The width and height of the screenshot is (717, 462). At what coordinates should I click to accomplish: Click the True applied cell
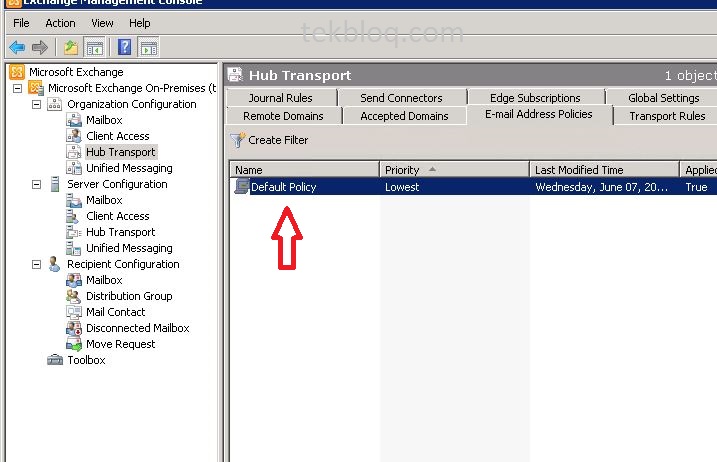coord(696,187)
